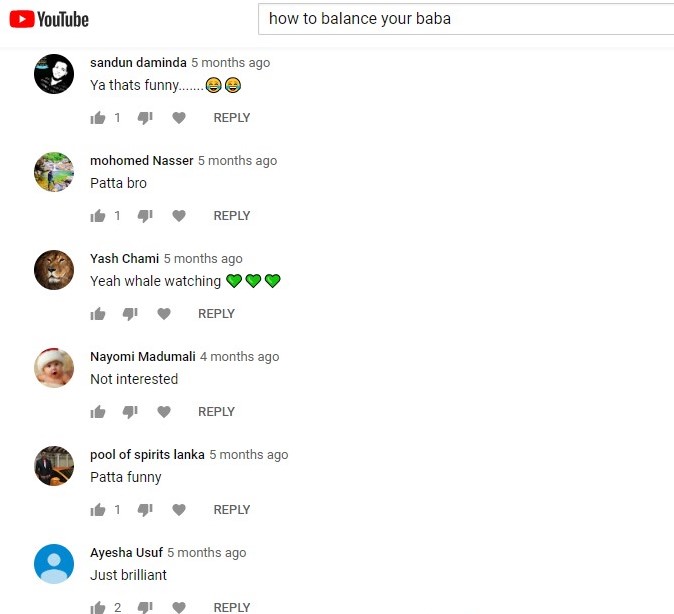Open Yash Chami's lion avatar

(54, 270)
